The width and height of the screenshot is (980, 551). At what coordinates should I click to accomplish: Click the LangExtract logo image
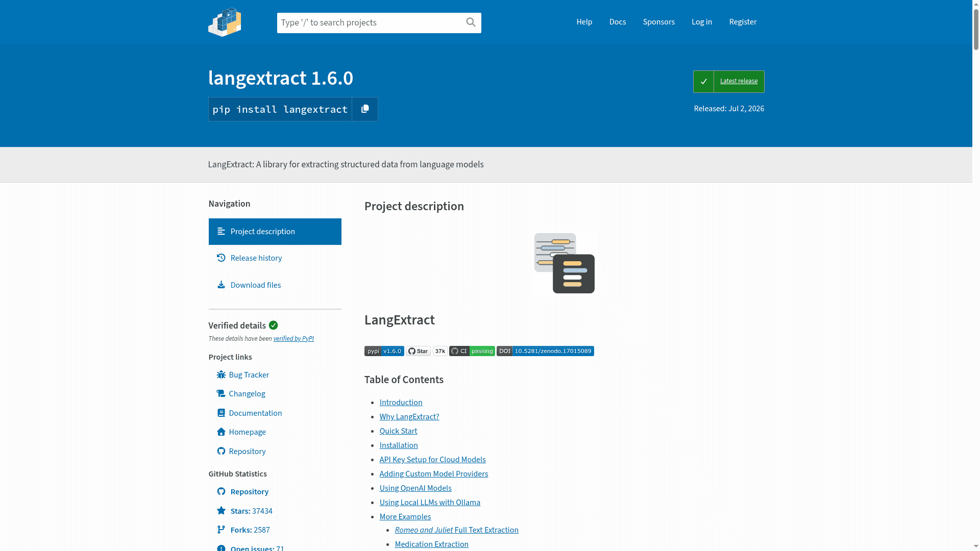coord(564,264)
